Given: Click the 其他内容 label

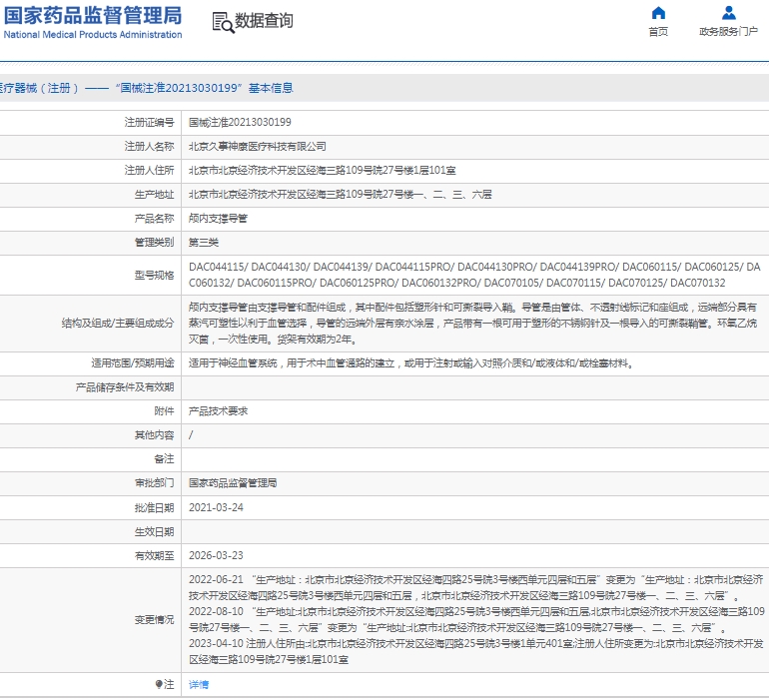Looking at the screenshot, I should point(154,435).
